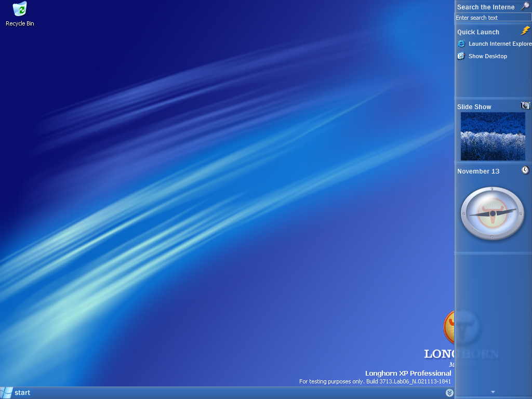Screen dimensions: 532x399
Task: Open the snowy forest slide show thumbnail
Action: 493,137
